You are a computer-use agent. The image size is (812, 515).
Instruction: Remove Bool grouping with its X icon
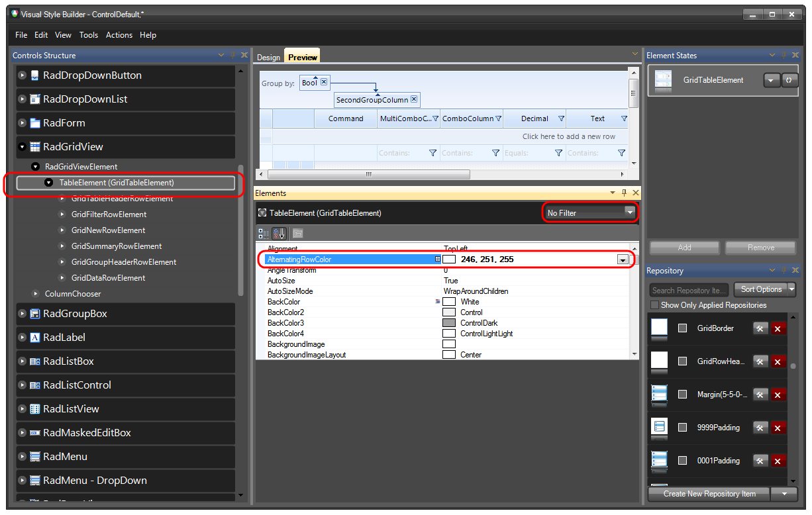[324, 82]
